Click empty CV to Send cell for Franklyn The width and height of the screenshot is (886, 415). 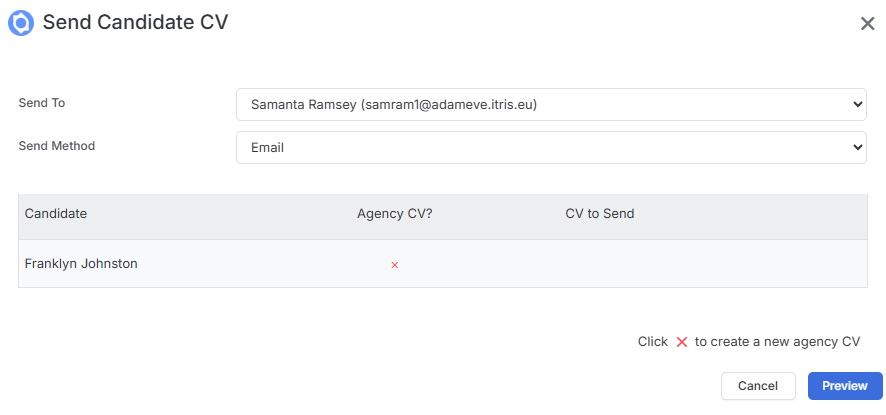(x=712, y=263)
